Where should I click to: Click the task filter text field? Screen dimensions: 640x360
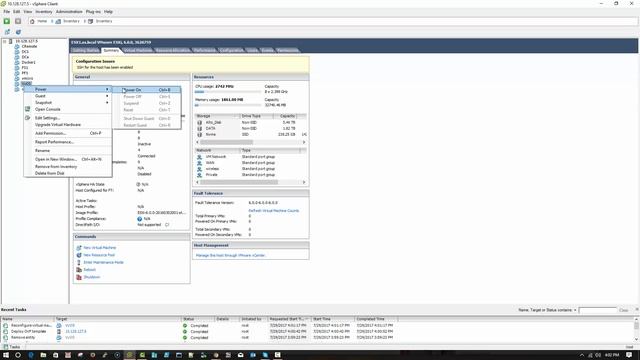pos(598,310)
